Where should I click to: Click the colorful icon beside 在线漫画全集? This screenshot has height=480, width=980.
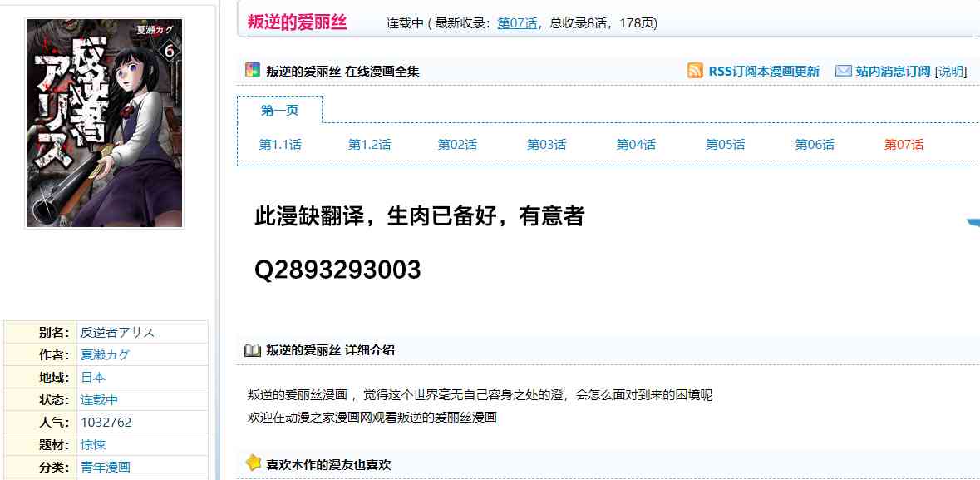[253, 71]
